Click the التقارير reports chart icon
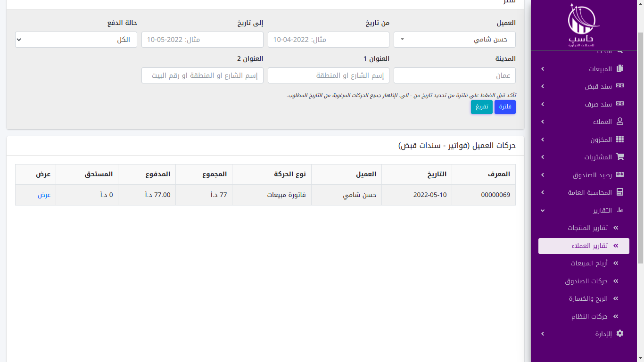The height and width of the screenshot is (362, 644). 620,210
